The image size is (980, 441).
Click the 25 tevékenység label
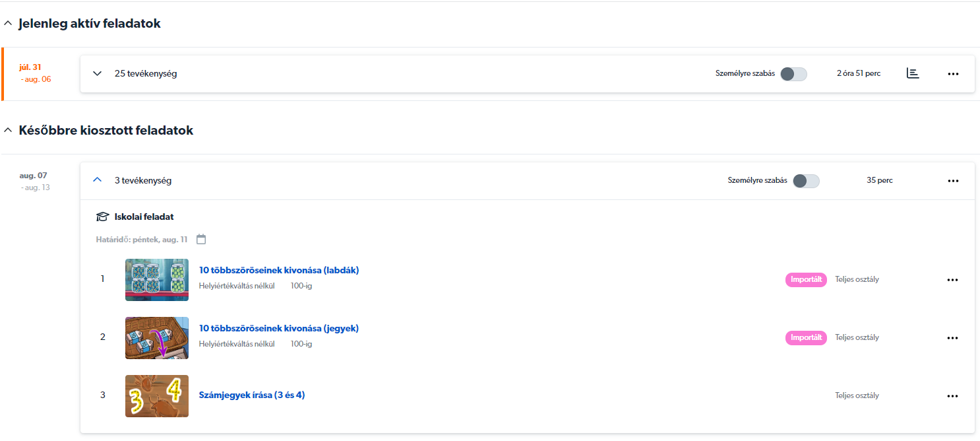coord(146,74)
